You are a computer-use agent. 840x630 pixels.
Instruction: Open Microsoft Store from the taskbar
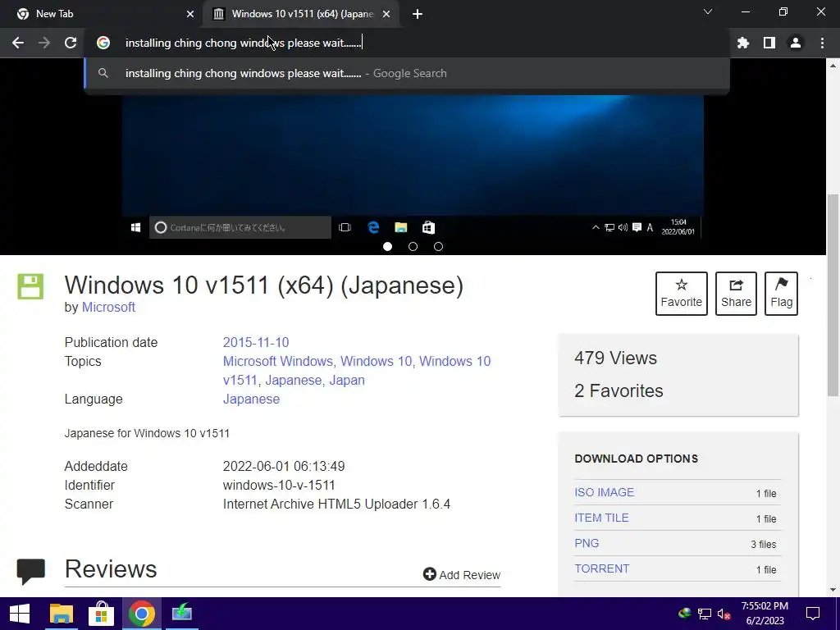pos(101,614)
